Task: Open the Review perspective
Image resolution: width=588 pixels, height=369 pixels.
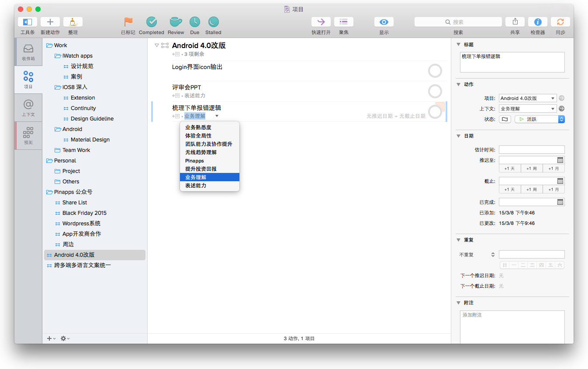Action: [x=176, y=22]
